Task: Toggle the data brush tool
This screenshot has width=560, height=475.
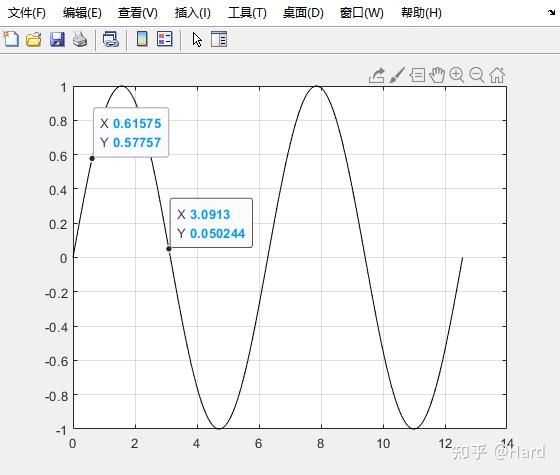Action: click(x=397, y=75)
